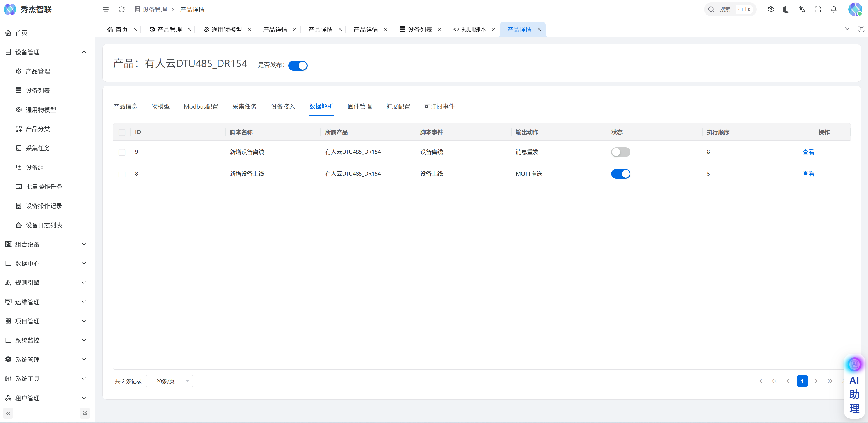Screen dimensions: 868x423
Task: Open the notifications bell
Action: 834,10
